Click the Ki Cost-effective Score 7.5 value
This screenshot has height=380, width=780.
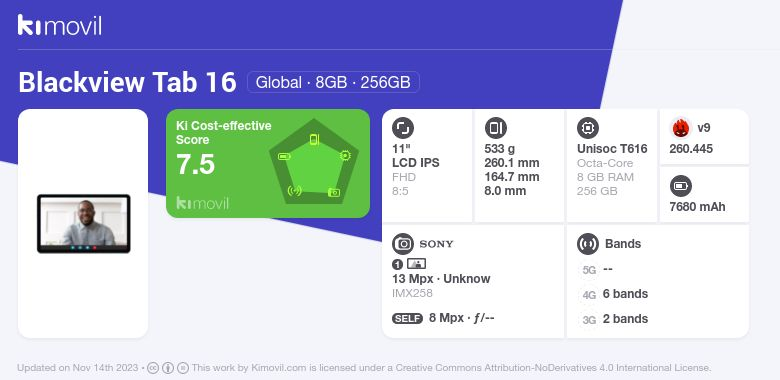[x=195, y=164]
